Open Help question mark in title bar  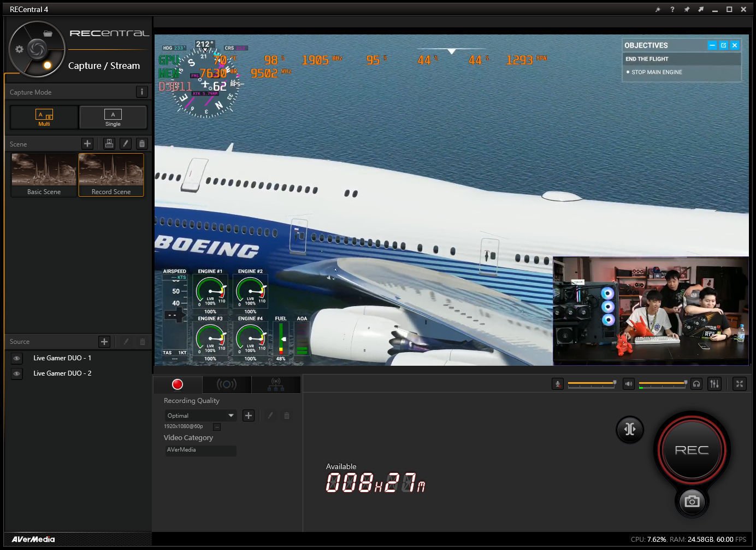(672, 9)
